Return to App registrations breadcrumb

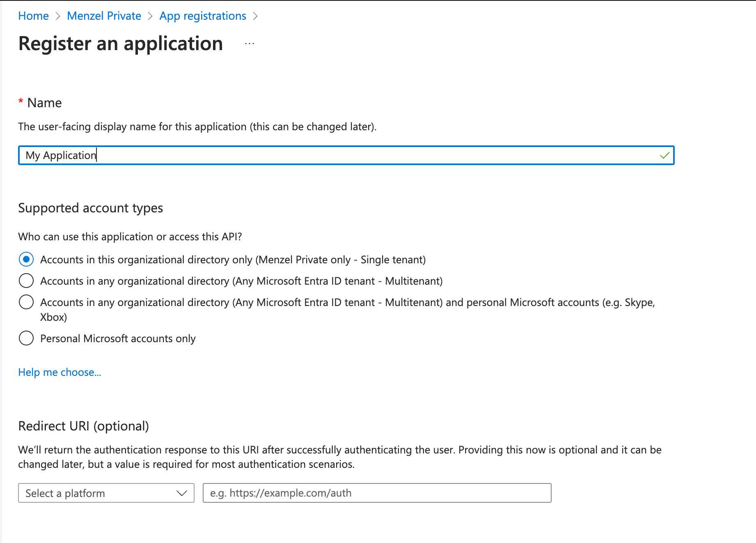203,16
